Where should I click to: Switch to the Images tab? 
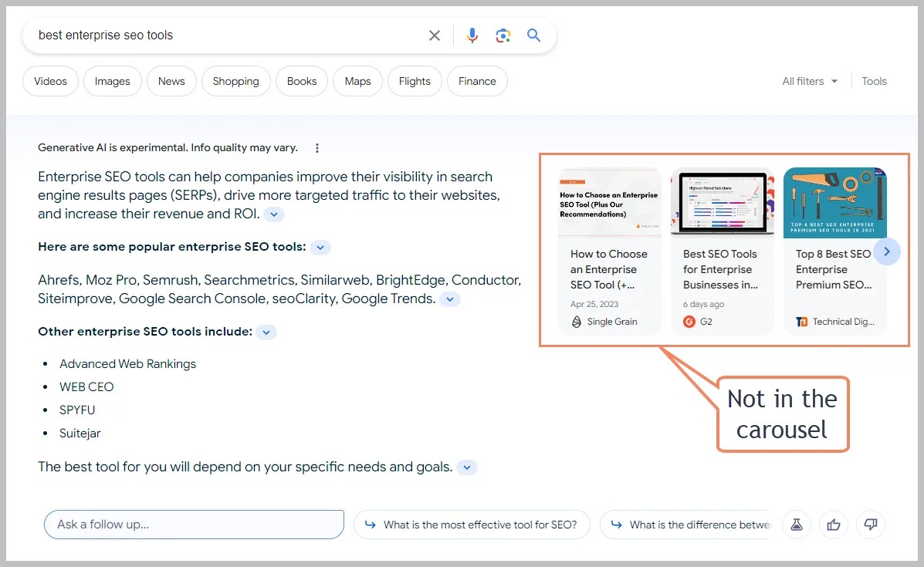(112, 81)
